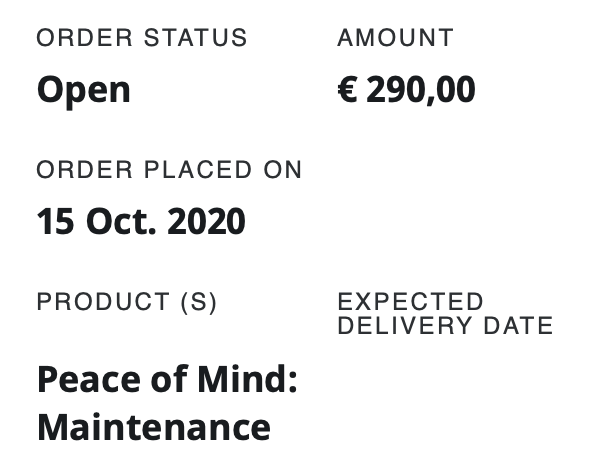
Task: Open Peace of Mind: Maintenance product
Action: (x=167, y=403)
